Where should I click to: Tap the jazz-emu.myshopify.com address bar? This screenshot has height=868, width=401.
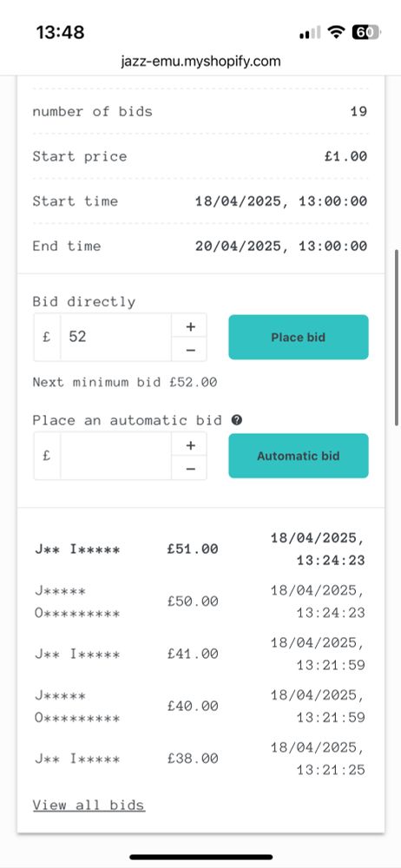point(200,61)
